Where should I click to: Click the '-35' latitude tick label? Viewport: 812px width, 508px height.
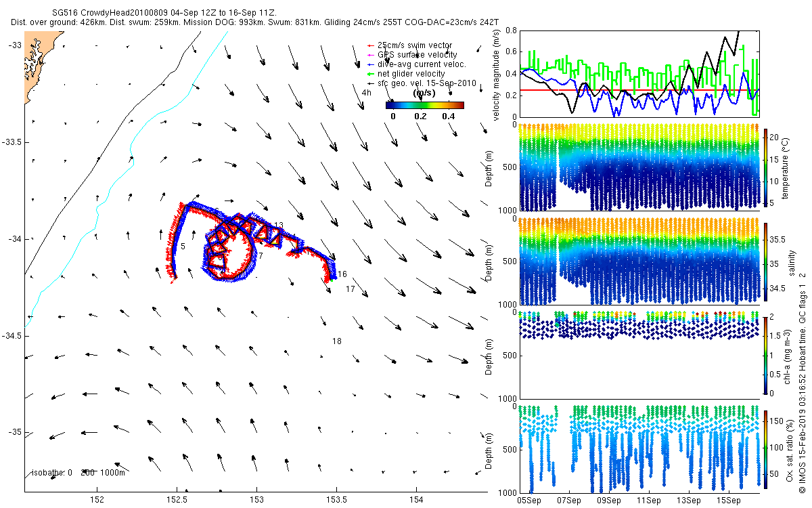15,432
